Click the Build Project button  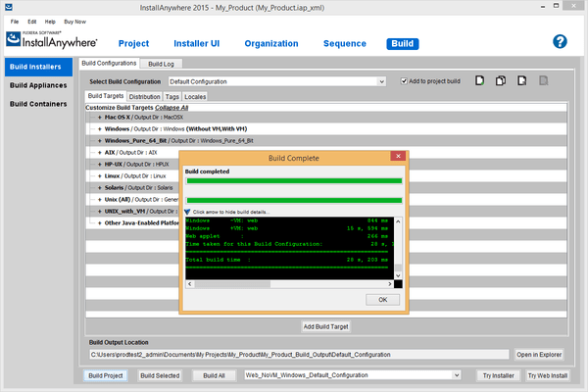(x=106, y=375)
